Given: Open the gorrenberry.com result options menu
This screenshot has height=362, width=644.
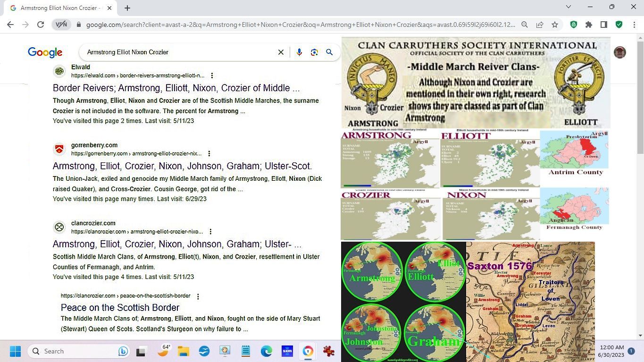Looking at the screenshot, I should 209,153.
